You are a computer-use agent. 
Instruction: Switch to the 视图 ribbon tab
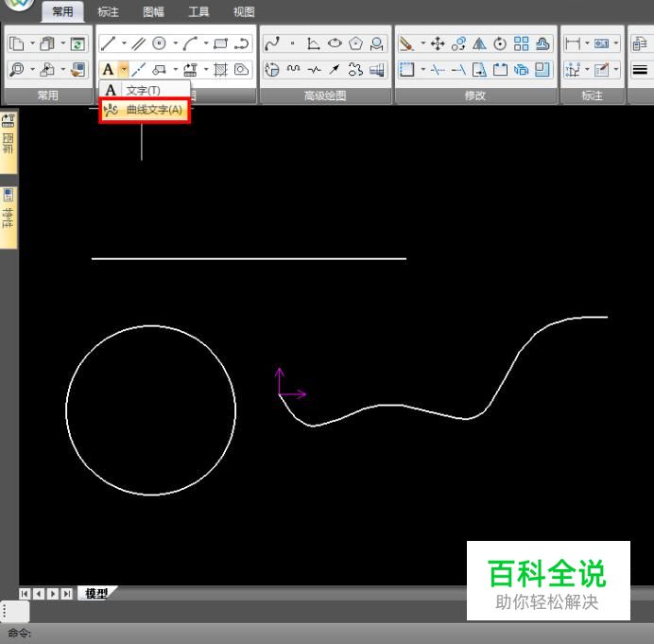point(244,11)
